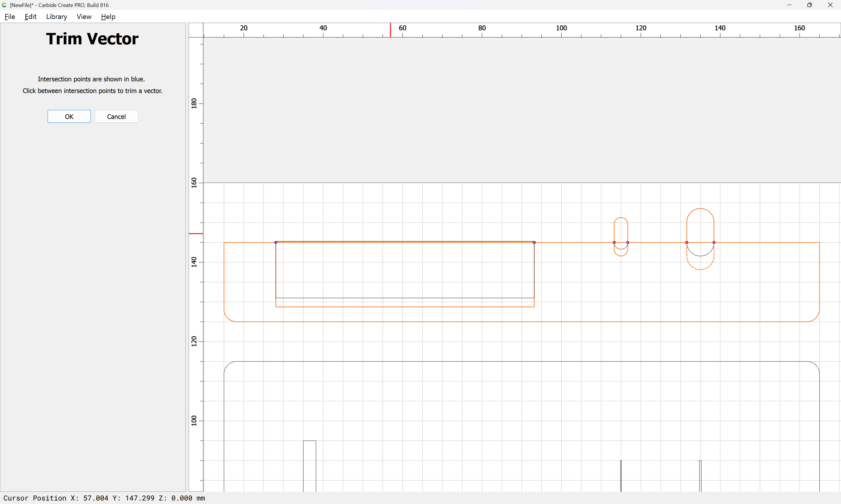Open the View menu
Screen dimensions: 841x504
click(x=84, y=17)
